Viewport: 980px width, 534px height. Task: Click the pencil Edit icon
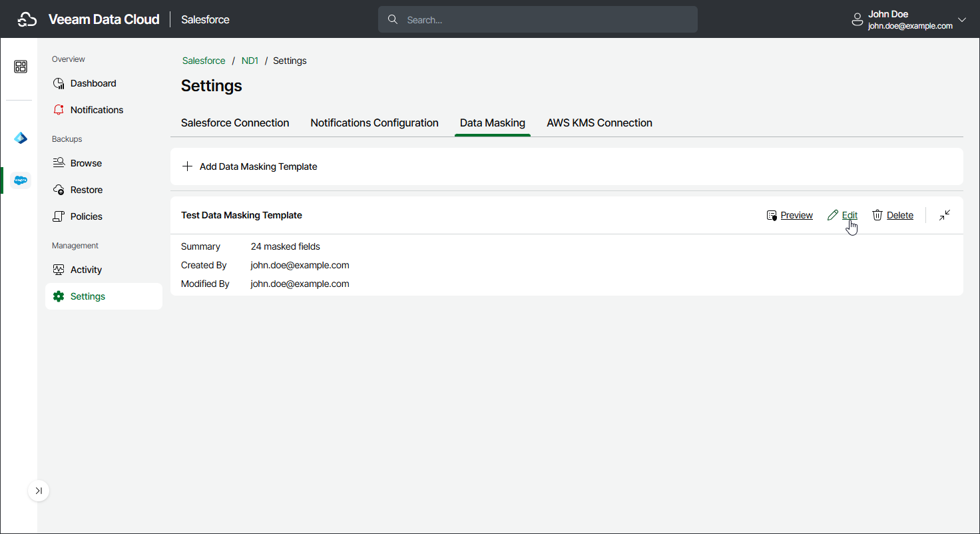click(833, 215)
